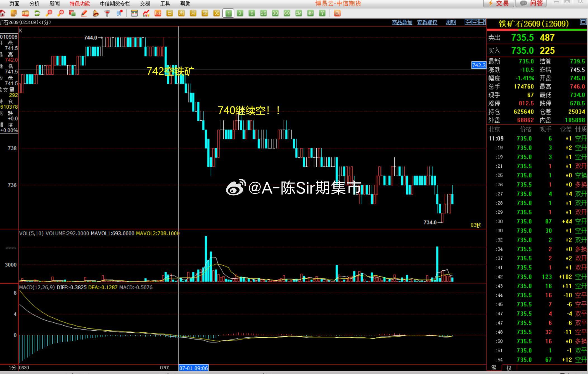Switch to Tick chart view
This screenshot has width=588, height=374.
point(158,13)
